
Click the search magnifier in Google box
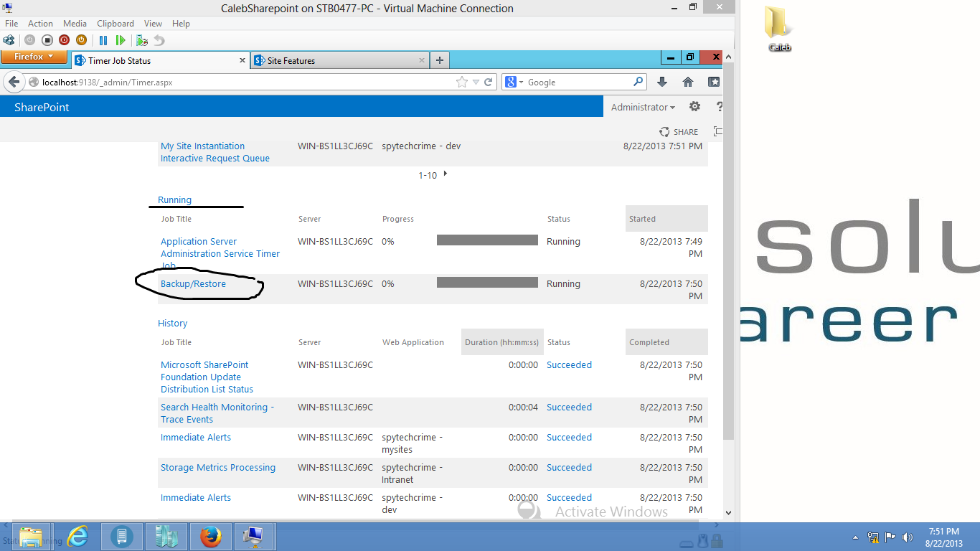coord(638,82)
